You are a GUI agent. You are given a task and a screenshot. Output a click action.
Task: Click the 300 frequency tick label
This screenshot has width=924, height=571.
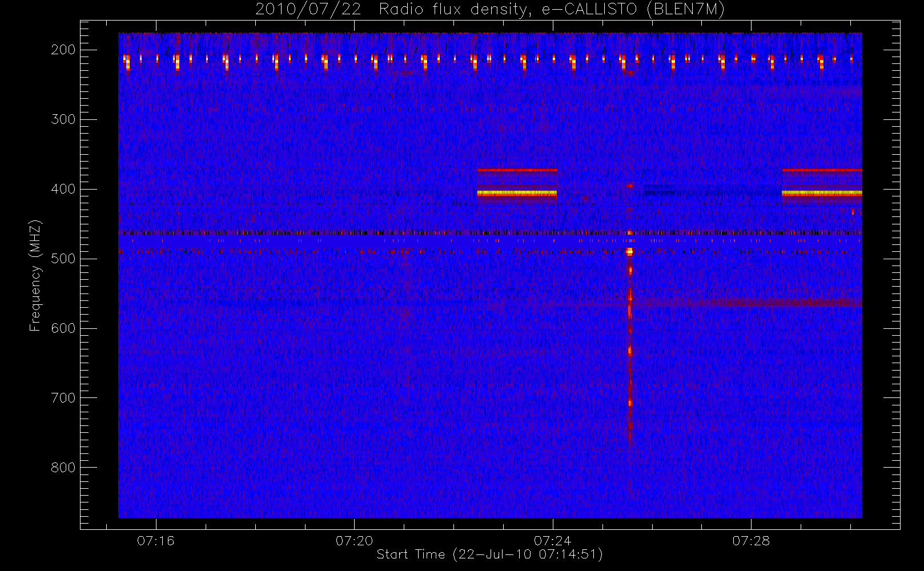click(x=63, y=119)
